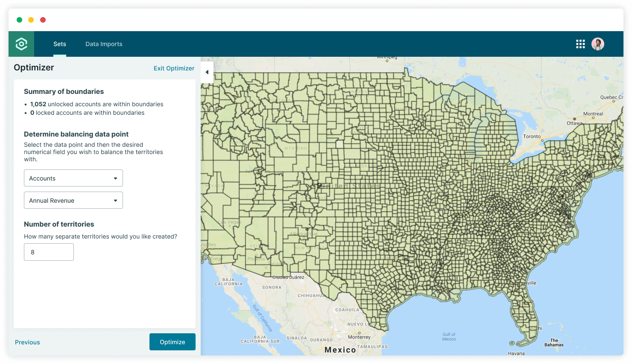Click the Havana label on map
Screen dimensions: 632x364
(516, 353)
